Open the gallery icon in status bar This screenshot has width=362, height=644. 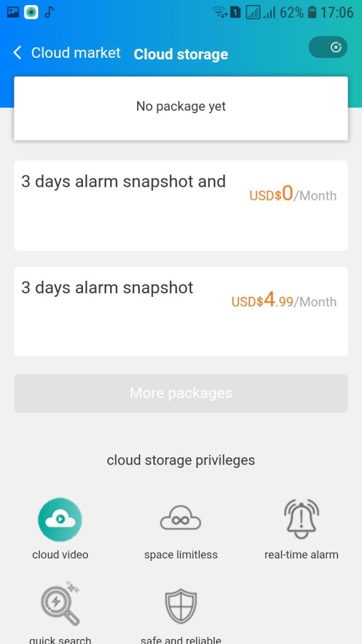[x=13, y=13]
